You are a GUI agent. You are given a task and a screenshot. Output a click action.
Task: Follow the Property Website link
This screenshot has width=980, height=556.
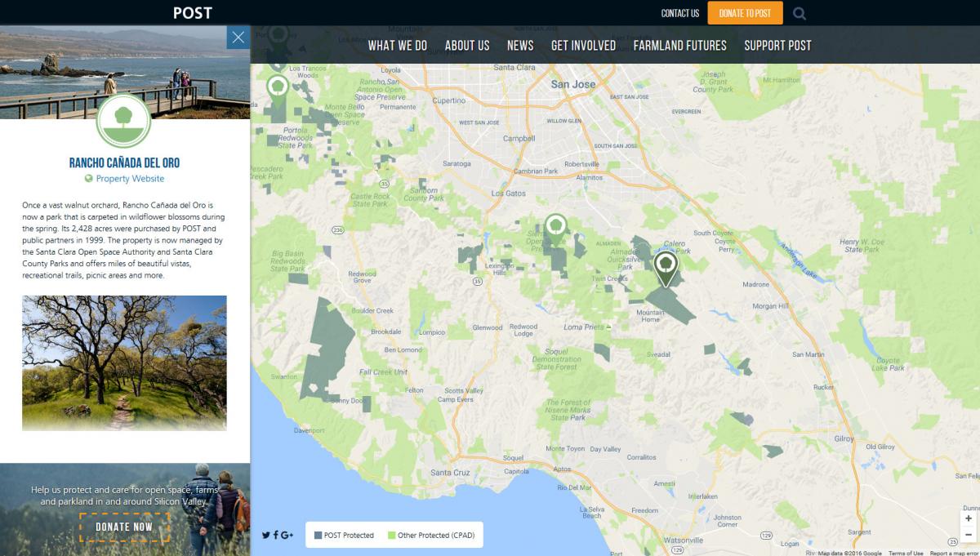tap(130, 179)
